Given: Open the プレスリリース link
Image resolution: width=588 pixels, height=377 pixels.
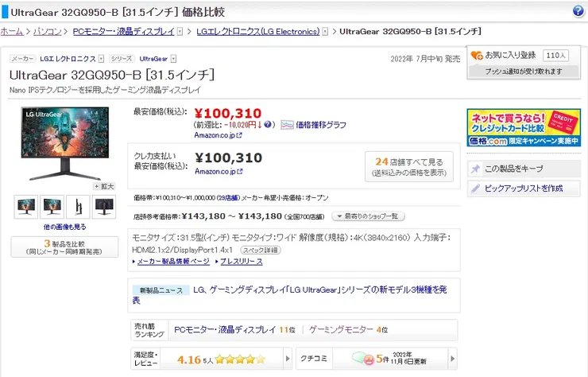Looking at the screenshot, I should (241, 262).
